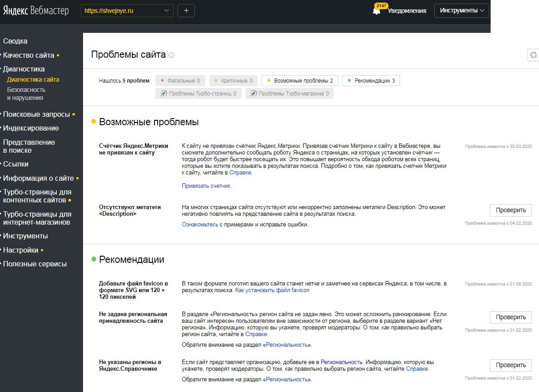
Task: Click Уведомления in the header
Action: point(407,11)
